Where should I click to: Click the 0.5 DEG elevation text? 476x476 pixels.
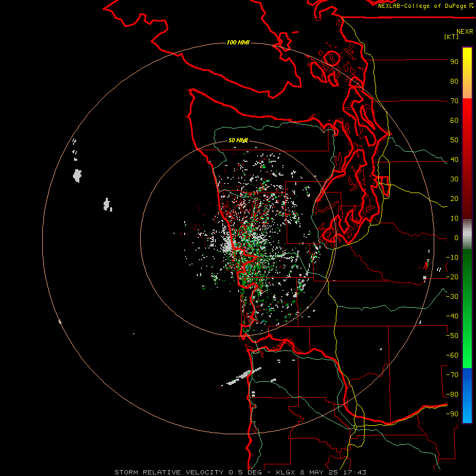[x=245, y=472]
